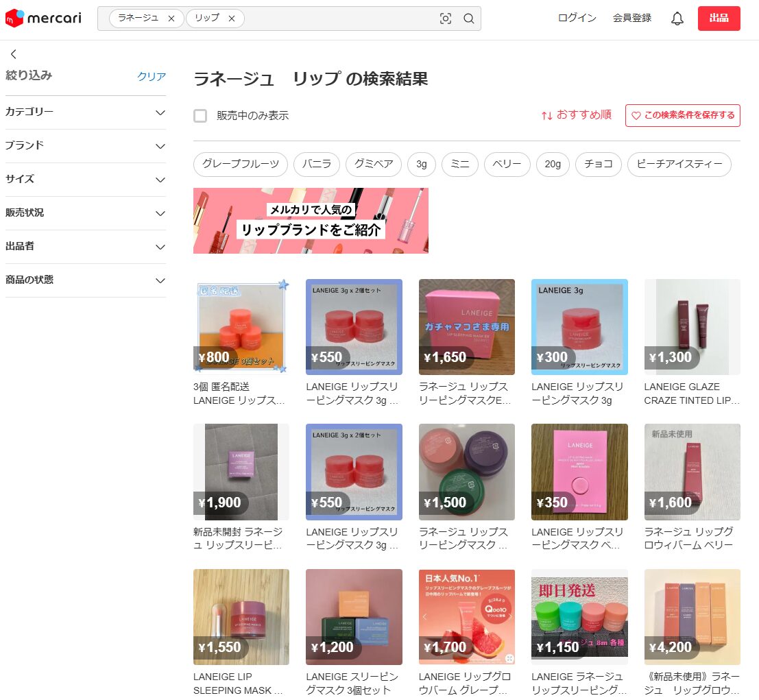
Task: Remove the ラネージュ search tag
Action: coord(171,19)
